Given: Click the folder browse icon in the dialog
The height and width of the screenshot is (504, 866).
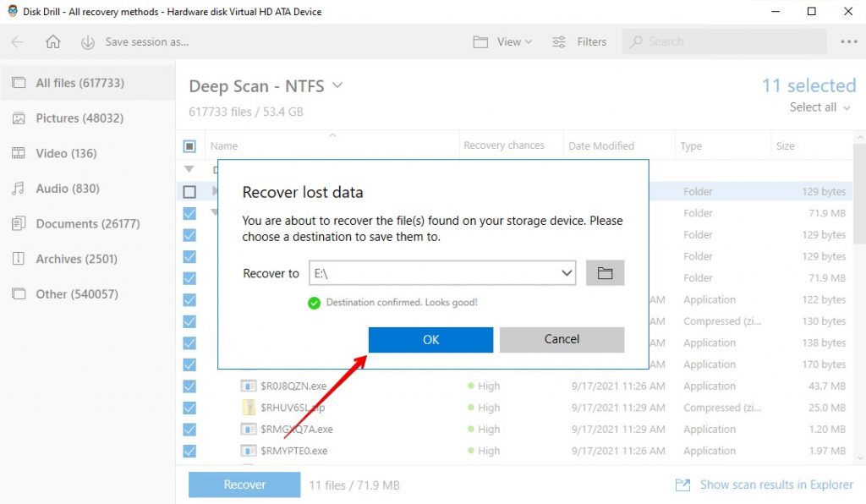Looking at the screenshot, I should pyautogui.click(x=605, y=272).
